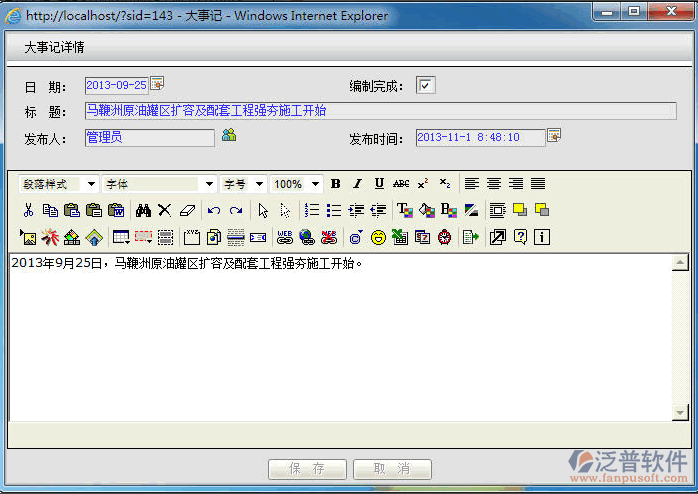Screen dimensions: 698x494
Task: Click the 标题 title input field
Action: (x=381, y=111)
